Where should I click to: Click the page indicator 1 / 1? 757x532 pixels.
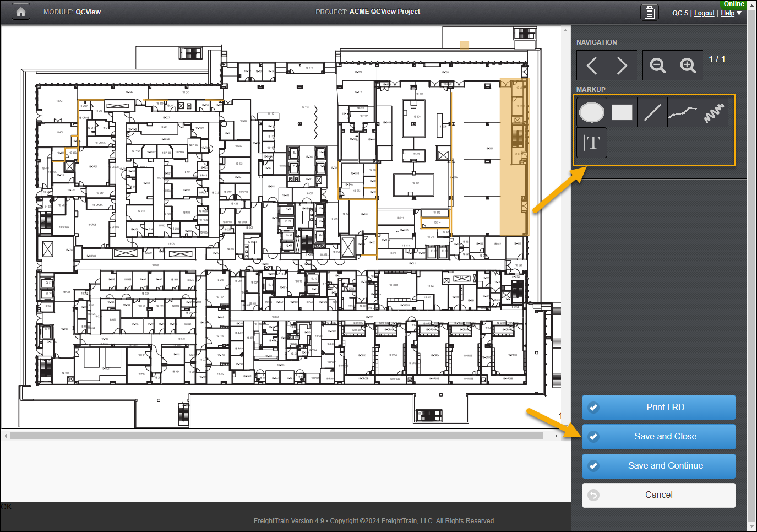(x=717, y=59)
